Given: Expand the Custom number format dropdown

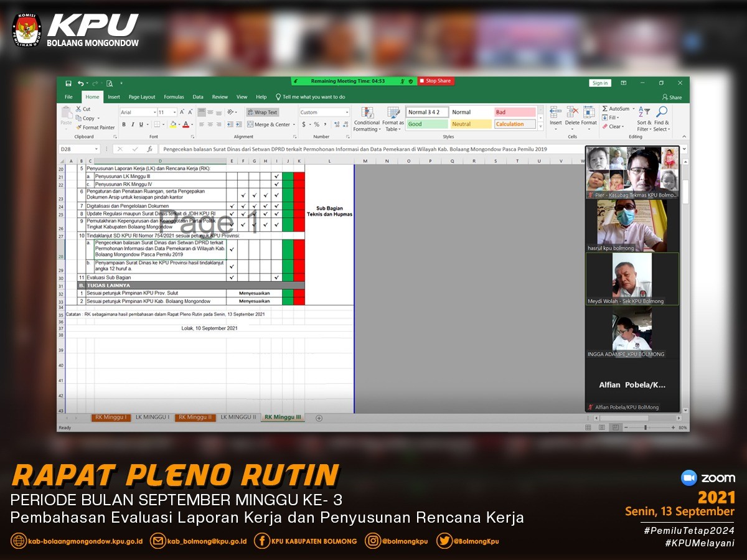Looking at the screenshot, I should click(x=346, y=113).
